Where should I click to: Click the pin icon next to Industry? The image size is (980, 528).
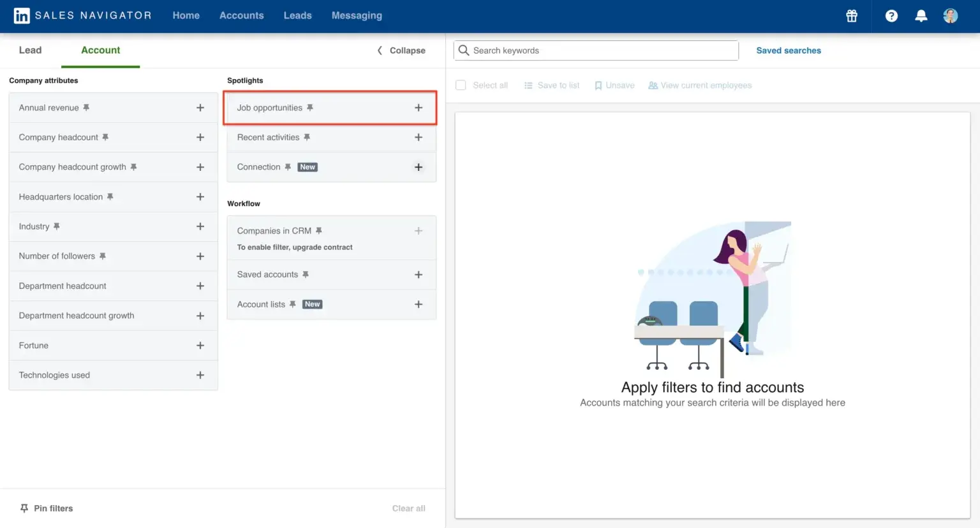[57, 226]
